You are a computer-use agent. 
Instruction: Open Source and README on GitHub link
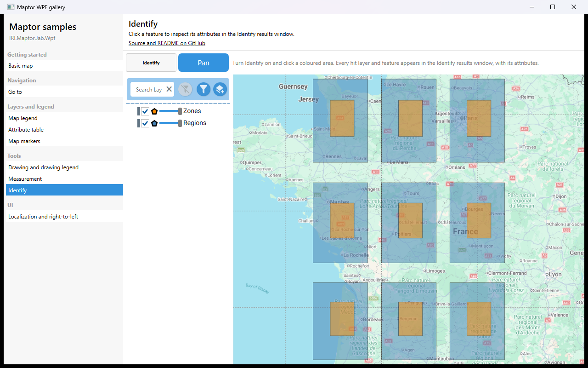click(167, 43)
